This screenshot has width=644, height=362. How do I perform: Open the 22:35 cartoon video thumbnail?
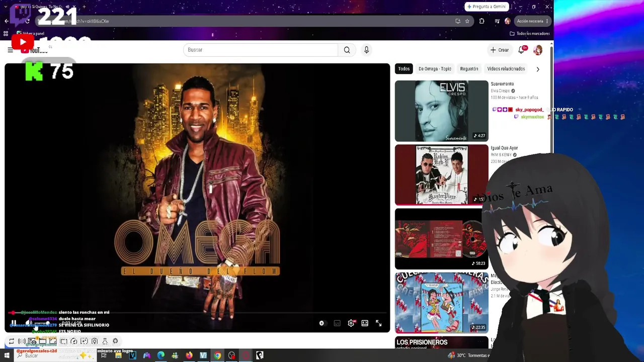441,303
